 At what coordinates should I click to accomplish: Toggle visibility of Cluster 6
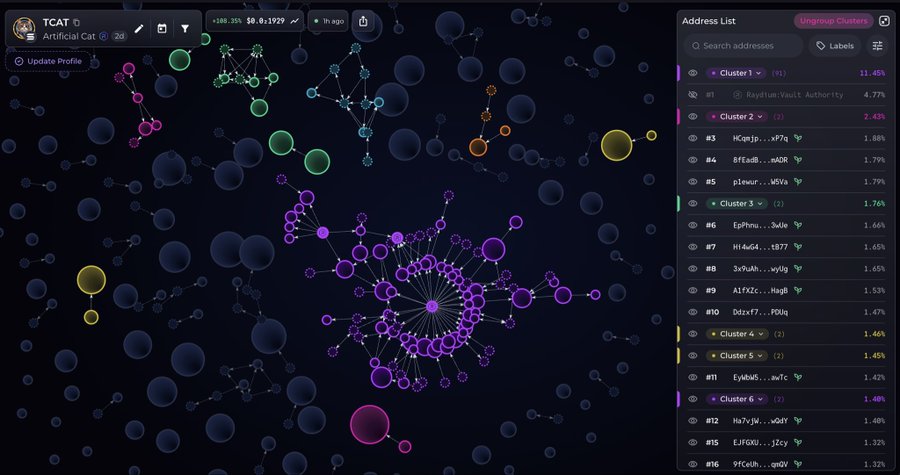pyautogui.click(x=693, y=399)
